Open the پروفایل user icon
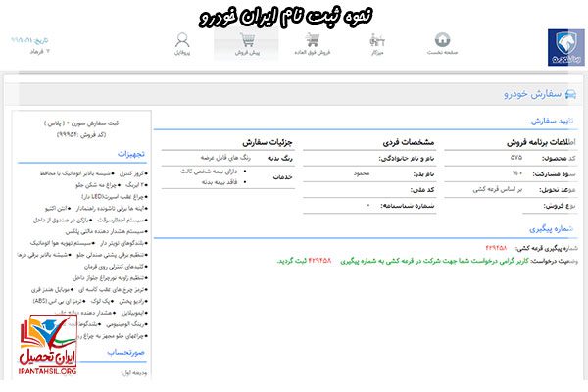This screenshot has width=588, height=392. (182, 40)
